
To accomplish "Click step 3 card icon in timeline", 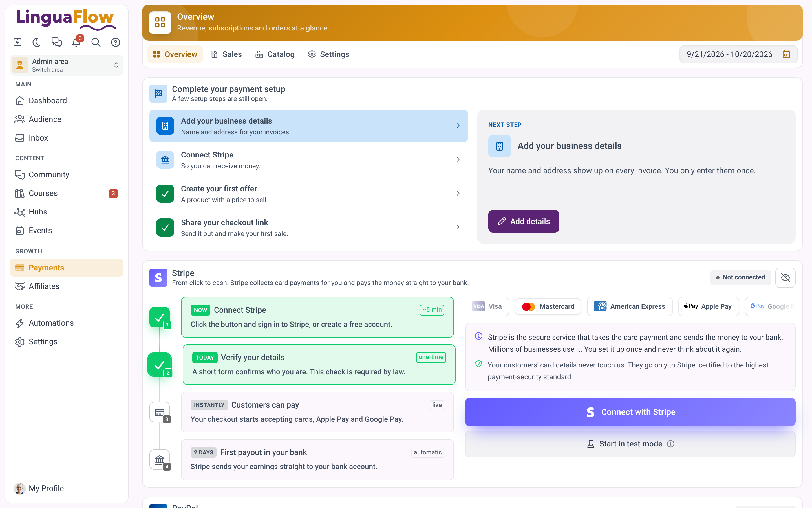I will coord(160,412).
